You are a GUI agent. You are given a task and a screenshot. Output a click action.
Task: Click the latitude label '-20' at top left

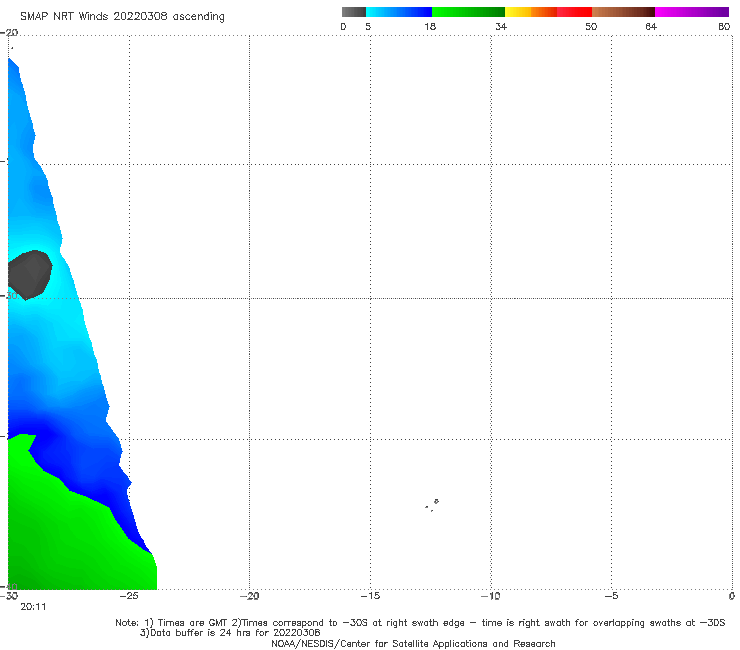coord(9,33)
